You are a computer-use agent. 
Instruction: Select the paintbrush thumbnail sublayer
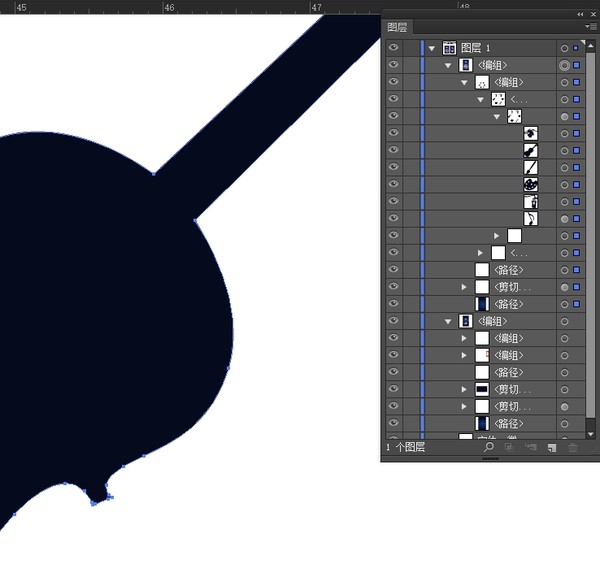530,167
